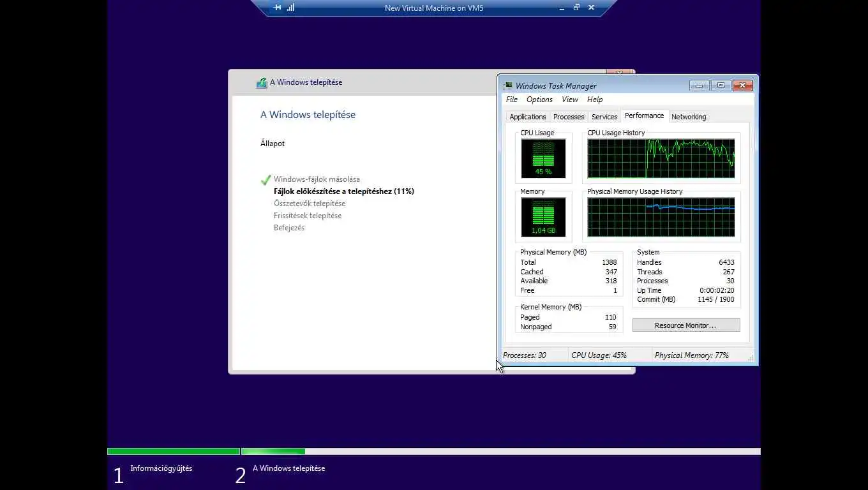This screenshot has width=868, height=490.
Task: Click 'CPU Usage: 45%' in status bar
Action: point(599,355)
